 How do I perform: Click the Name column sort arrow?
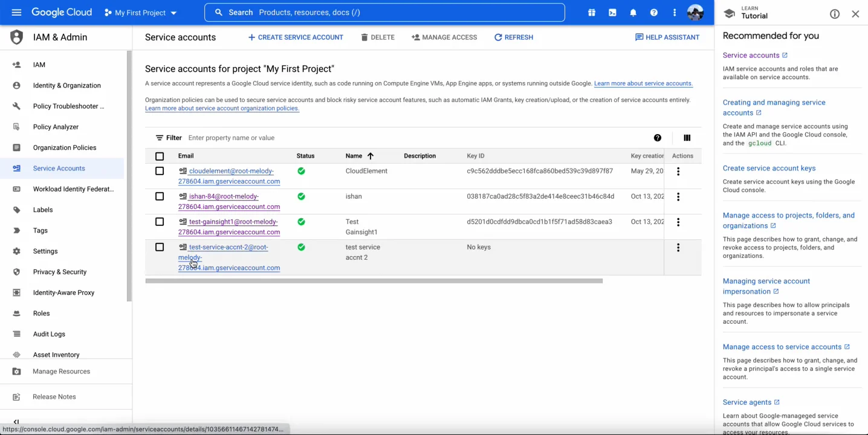(371, 156)
